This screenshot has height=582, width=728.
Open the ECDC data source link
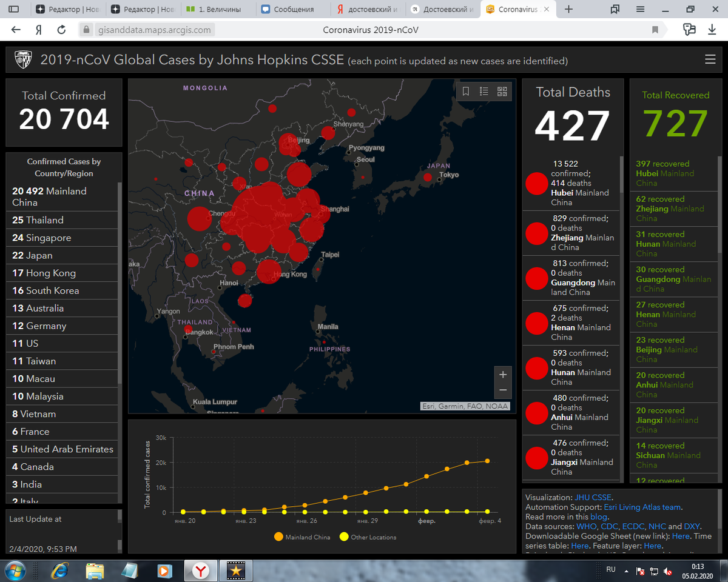coord(633,527)
